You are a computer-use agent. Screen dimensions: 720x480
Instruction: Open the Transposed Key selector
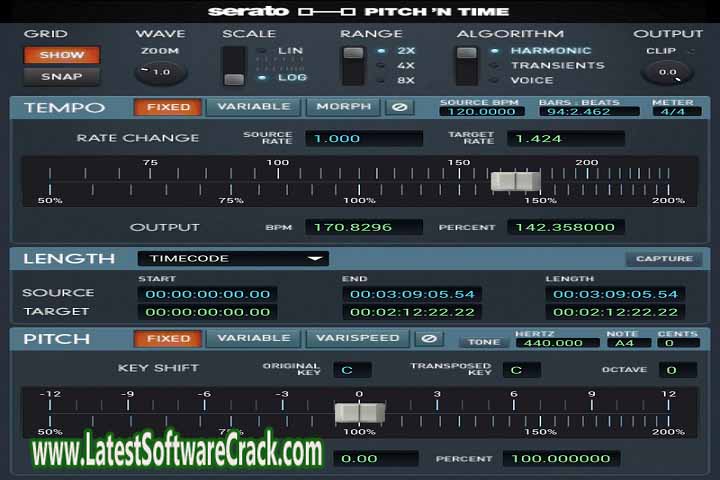[x=521, y=370]
